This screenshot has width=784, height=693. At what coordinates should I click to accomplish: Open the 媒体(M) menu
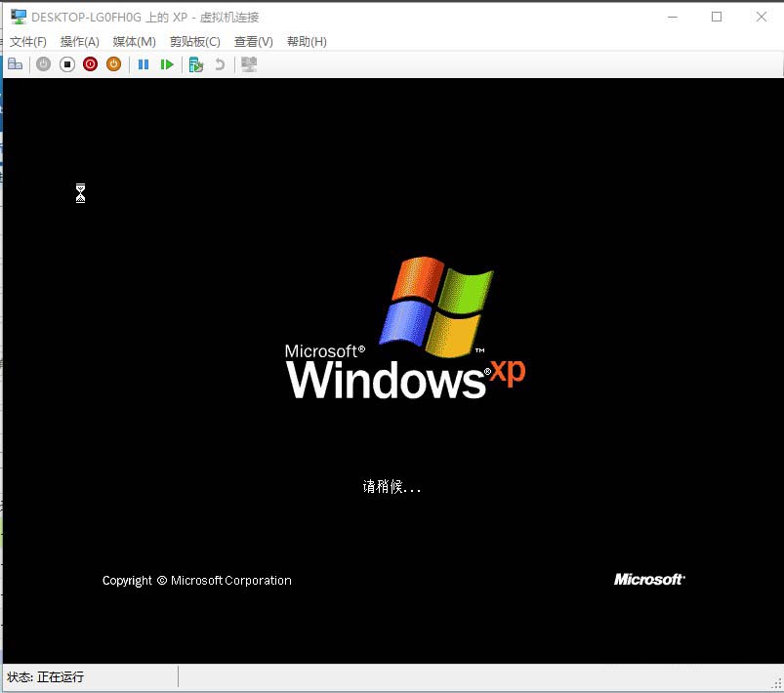(134, 42)
